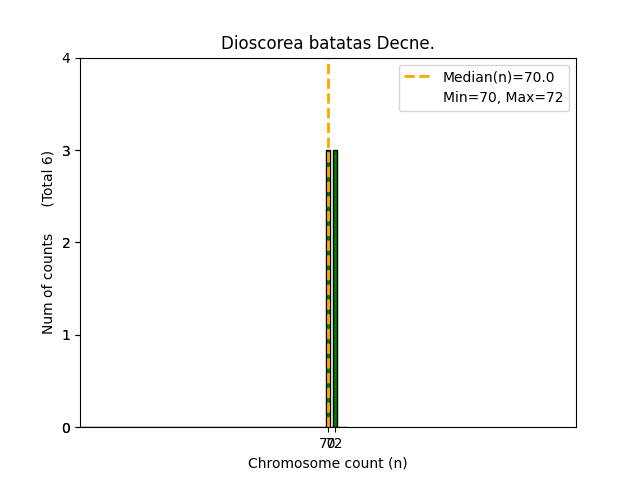Click y-axis tick label 4

66,58
